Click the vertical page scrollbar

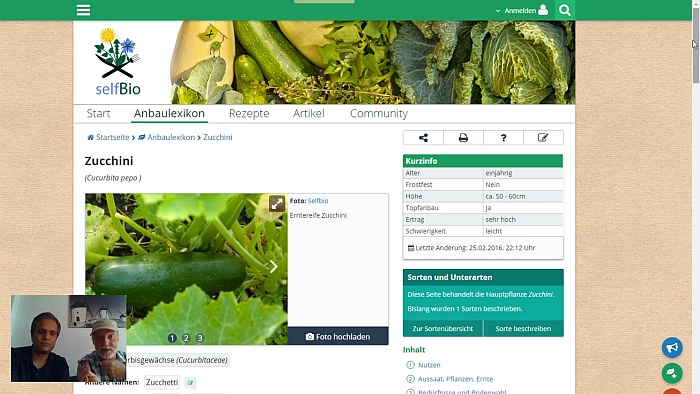pos(696,45)
